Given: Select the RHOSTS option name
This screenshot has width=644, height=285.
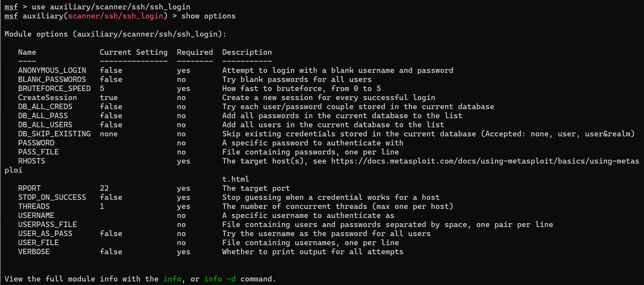Looking at the screenshot, I should 32,161.
